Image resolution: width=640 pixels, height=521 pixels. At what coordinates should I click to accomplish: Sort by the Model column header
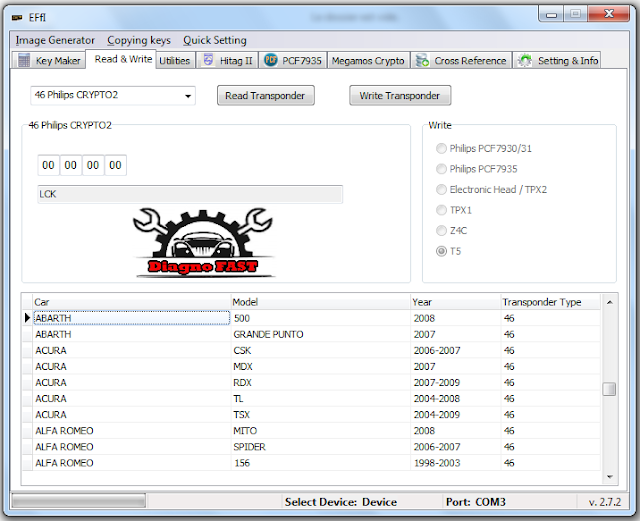tap(320, 302)
